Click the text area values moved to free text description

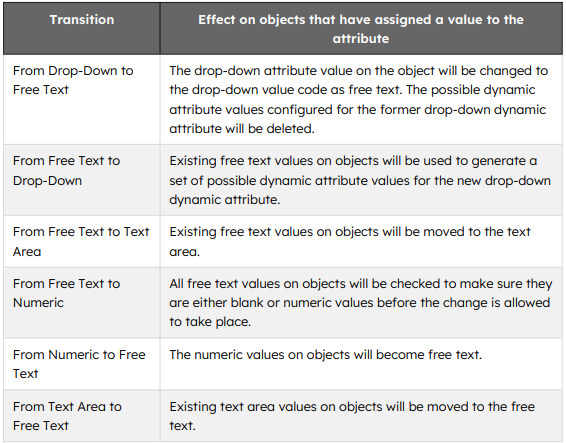coord(352,416)
